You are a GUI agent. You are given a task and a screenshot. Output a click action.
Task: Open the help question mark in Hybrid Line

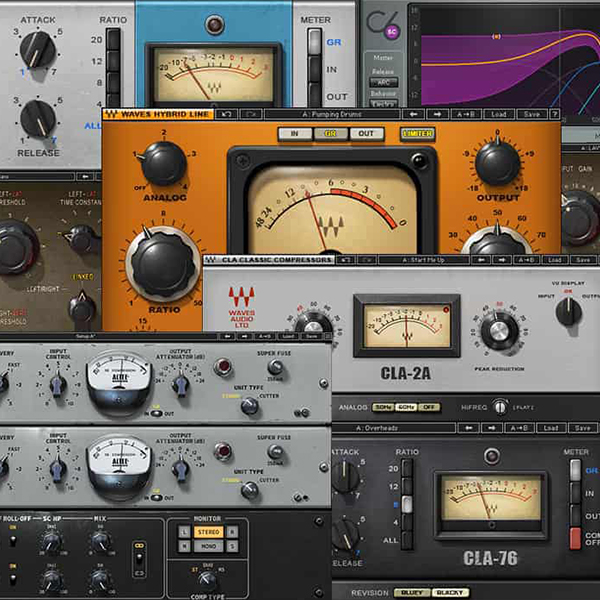(554, 114)
